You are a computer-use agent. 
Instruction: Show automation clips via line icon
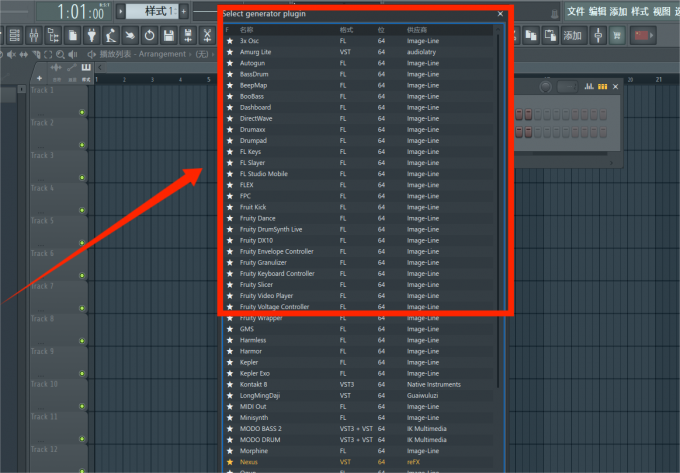[x=72, y=68]
